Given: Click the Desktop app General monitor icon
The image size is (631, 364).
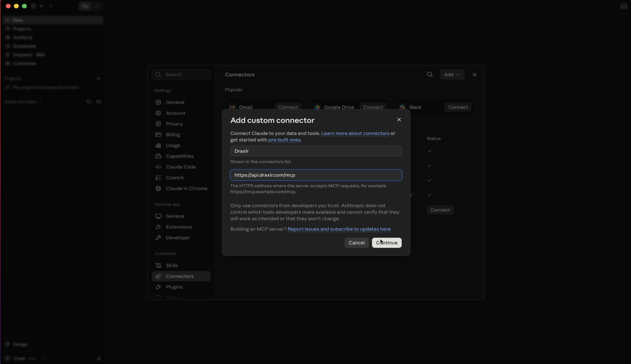Looking at the screenshot, I should (x=158, y=216).
